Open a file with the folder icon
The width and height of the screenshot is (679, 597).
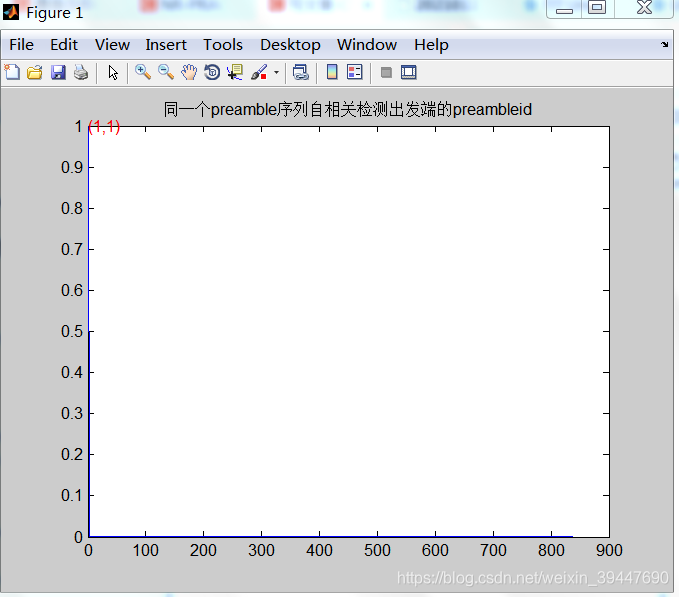(x=35, y=72)
